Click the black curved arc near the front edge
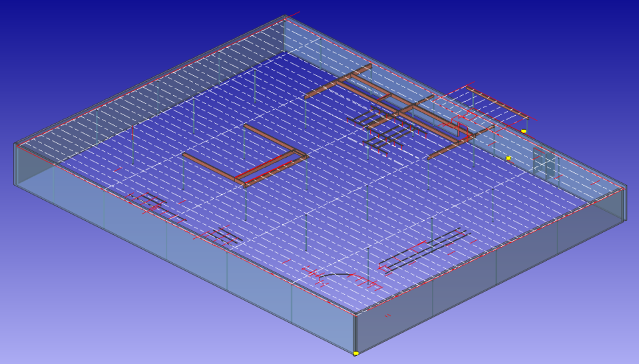The height and width of the screenshot is (364, 639). point(336,274)
